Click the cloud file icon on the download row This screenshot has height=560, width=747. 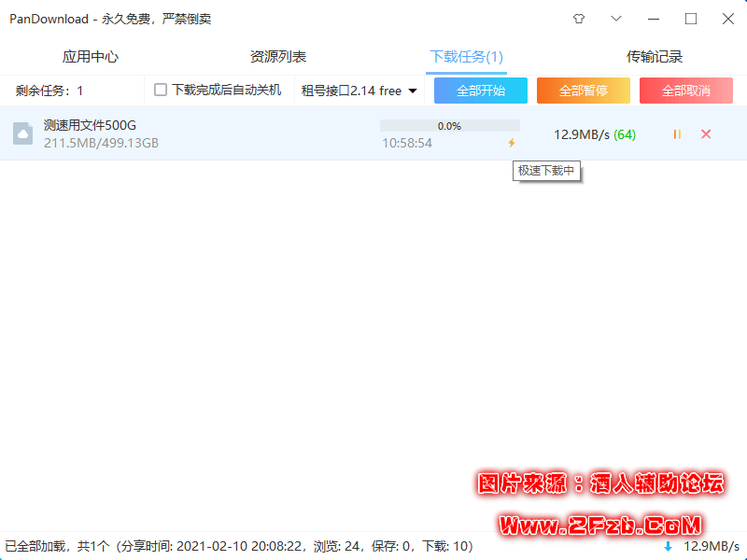[x=21, y=133]
